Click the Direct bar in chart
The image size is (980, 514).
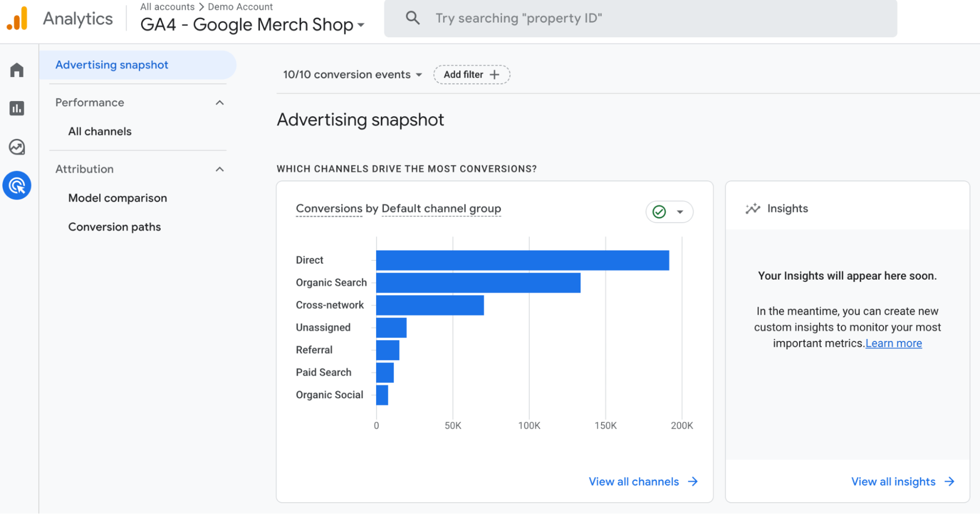point(523,260)
